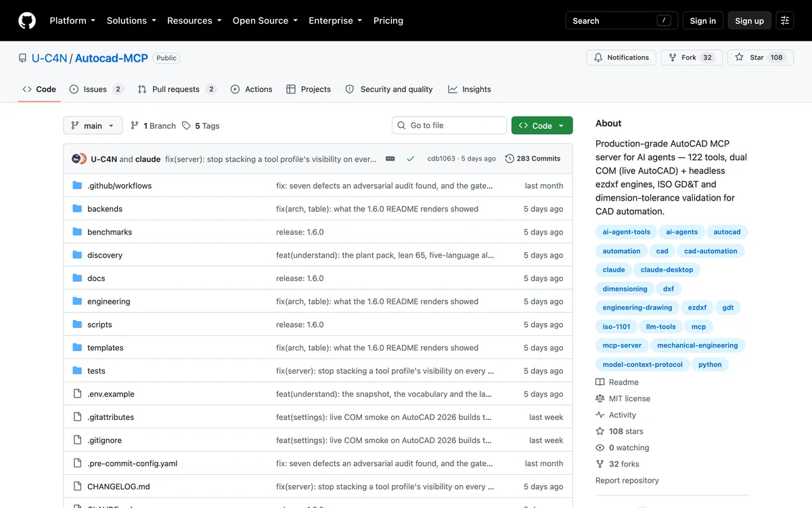Click the Notifications bell button
The image size is (812, 508).
(621, 58)
